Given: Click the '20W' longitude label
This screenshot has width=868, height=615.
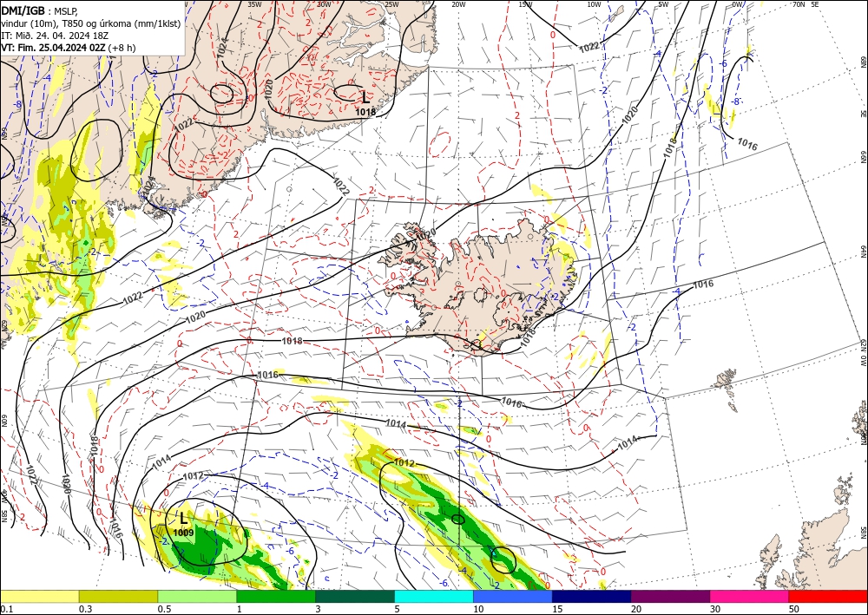Looking at the screenshot, I should [x=458, y=4].
